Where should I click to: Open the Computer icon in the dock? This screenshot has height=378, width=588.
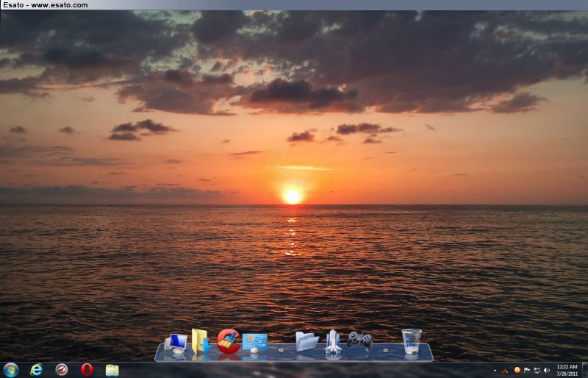pos(176,343)
